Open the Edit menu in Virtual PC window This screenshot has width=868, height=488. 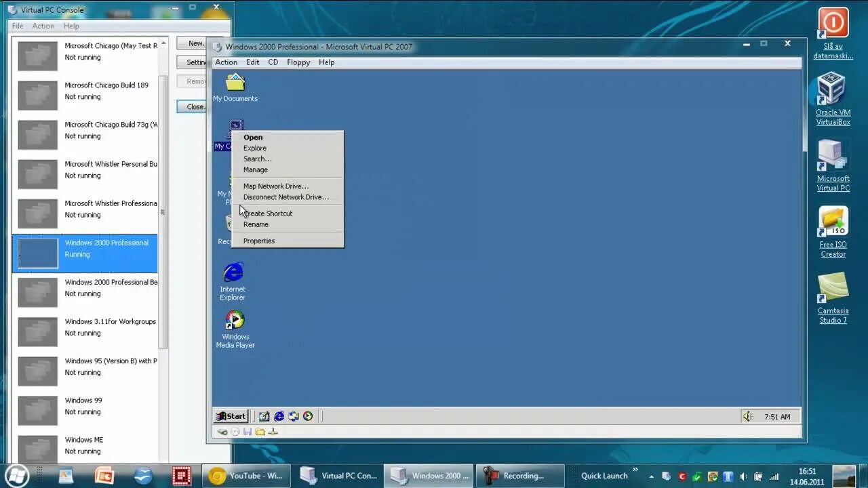point(253,62)
